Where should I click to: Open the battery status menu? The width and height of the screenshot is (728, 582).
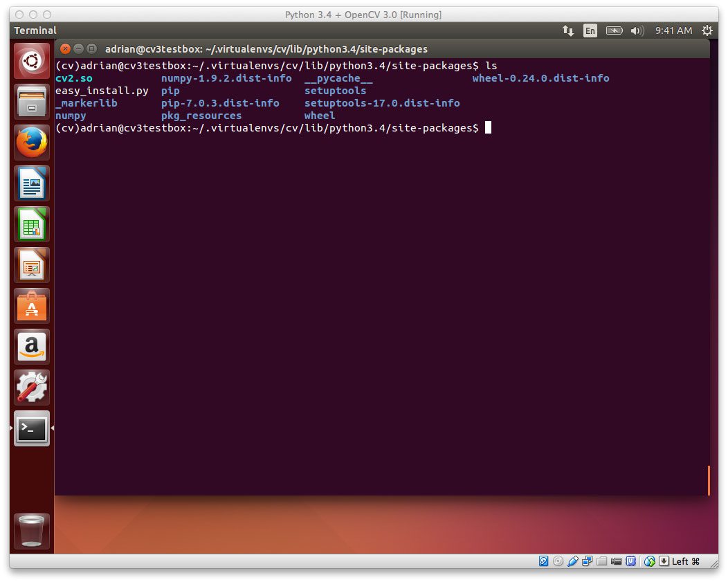coord(614,30)
